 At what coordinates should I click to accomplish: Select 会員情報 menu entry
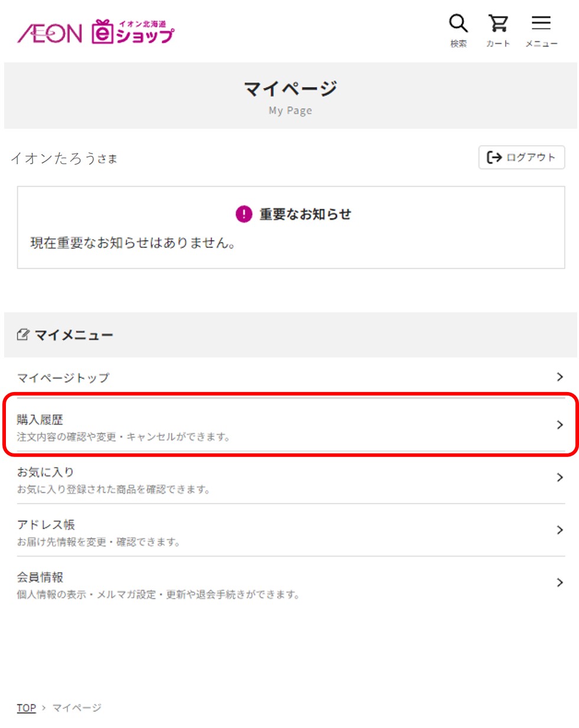coord(291,583)
